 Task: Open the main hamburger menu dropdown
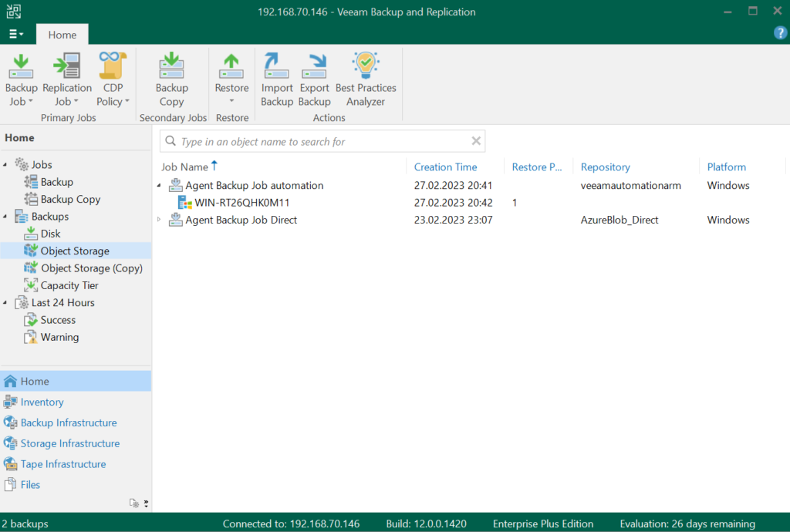coord(16,35)
